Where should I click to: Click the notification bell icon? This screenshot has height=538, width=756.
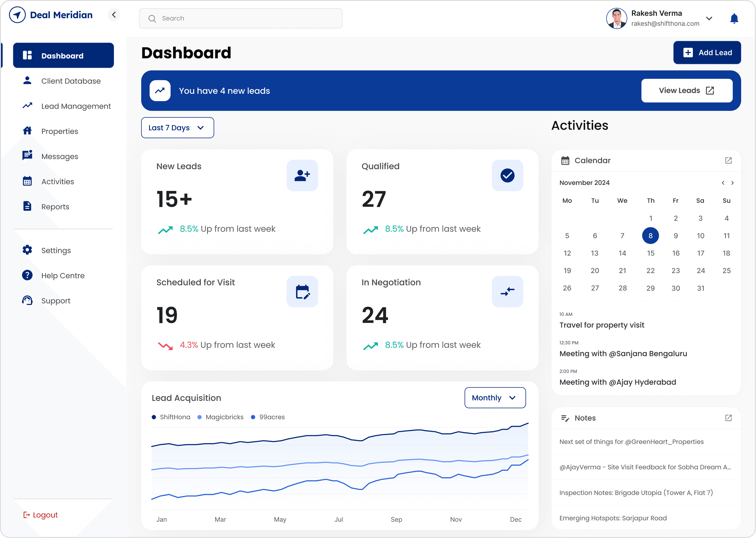click(734, 19)
